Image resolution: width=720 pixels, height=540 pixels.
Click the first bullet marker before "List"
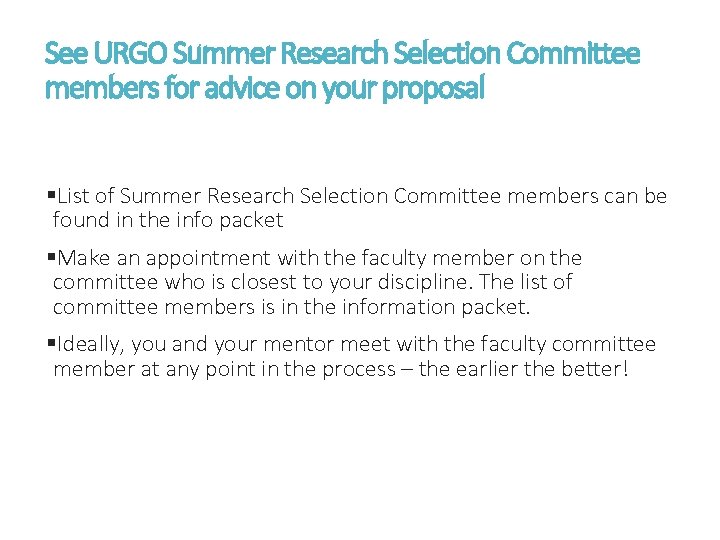(x=51, y=197)
